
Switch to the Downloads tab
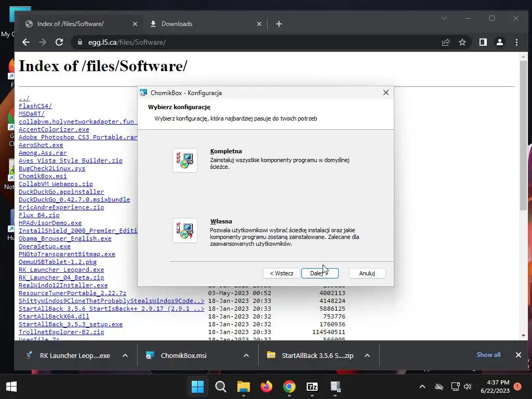pos(205,24)
